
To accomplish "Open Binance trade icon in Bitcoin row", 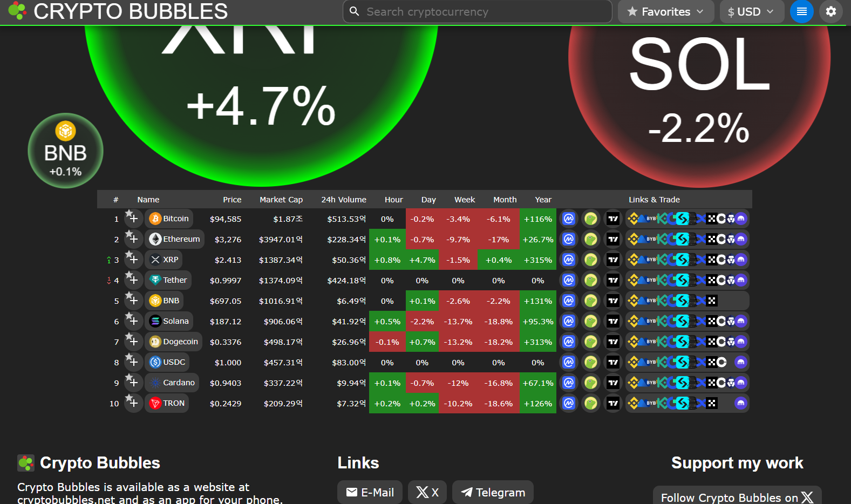I will 634,219.
